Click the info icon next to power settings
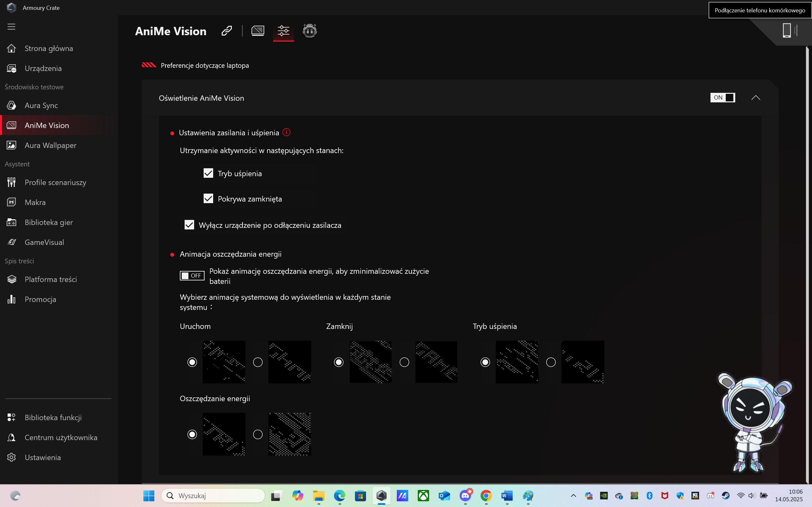The height and width of the screenshot is (507, 812). coord(286,132)
